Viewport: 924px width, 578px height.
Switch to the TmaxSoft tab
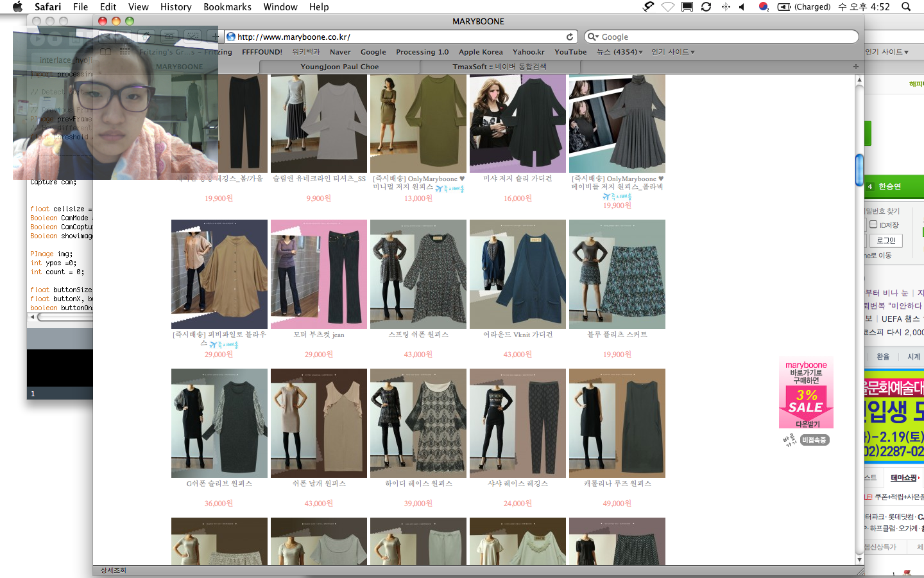499,67
